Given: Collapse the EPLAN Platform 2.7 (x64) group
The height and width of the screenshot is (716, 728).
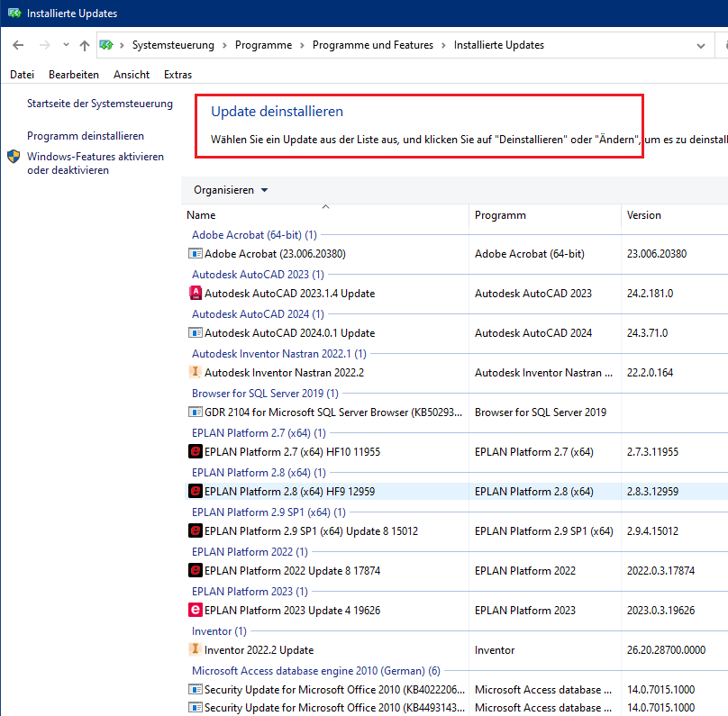Looking at the screenshot, I should click(259, 433).
